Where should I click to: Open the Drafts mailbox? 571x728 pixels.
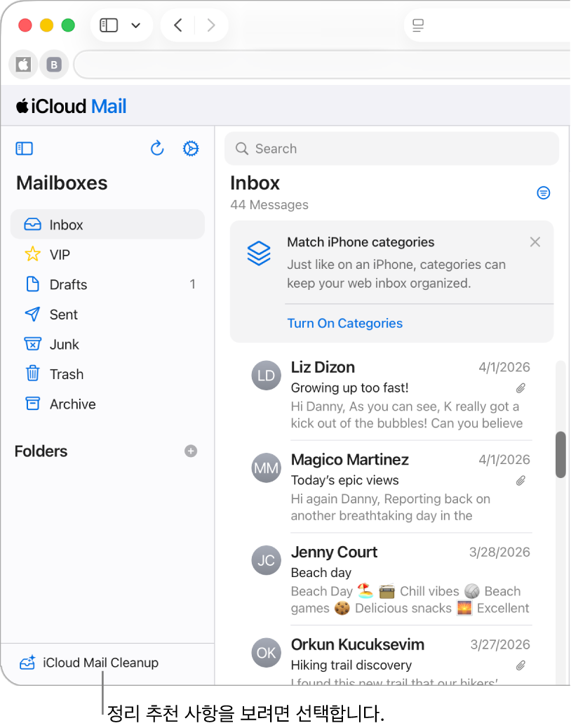point(107,284)
